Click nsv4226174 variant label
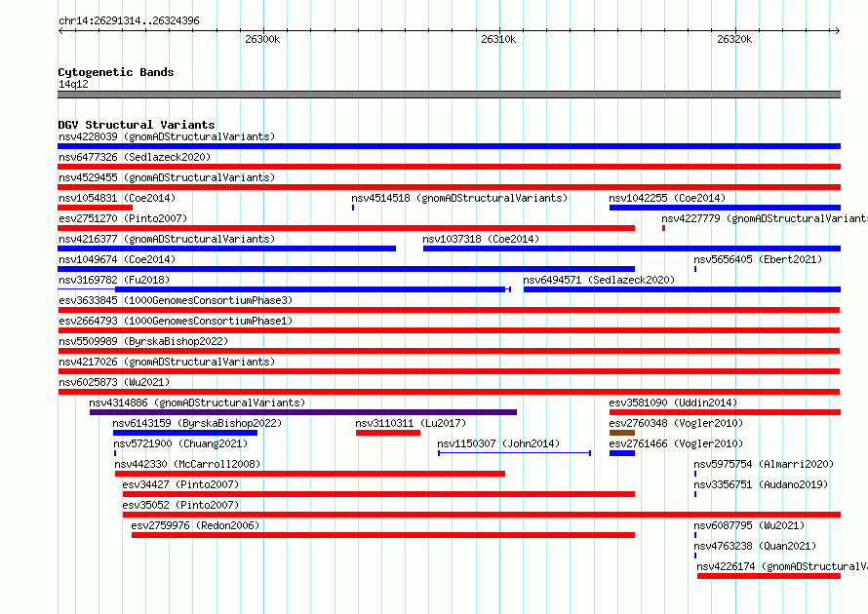This screenshot has height=614, width=868. click(781, 566)
